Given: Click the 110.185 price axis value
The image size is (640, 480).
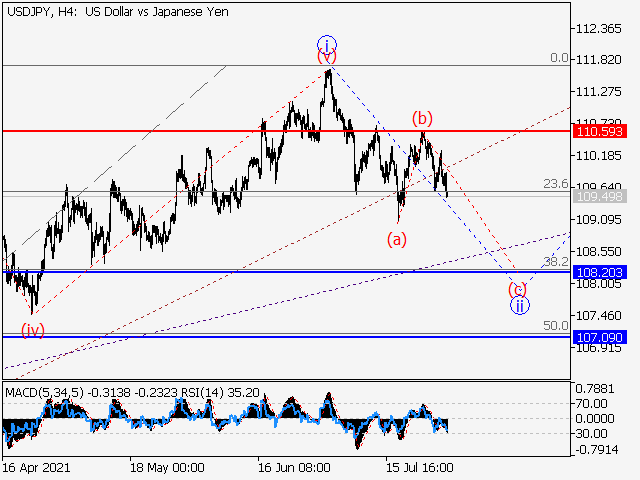Looking at the screenshot, I should tap(598, 156).
